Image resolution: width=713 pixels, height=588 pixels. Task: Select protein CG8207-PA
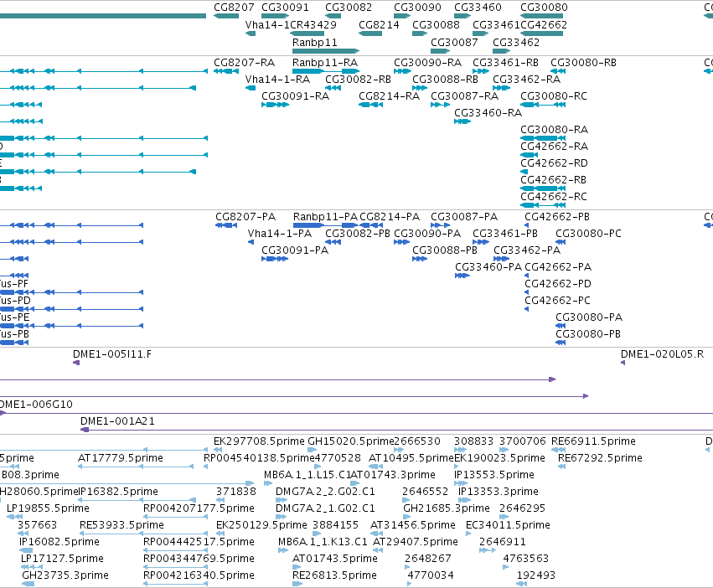click(x=226, y=225)
